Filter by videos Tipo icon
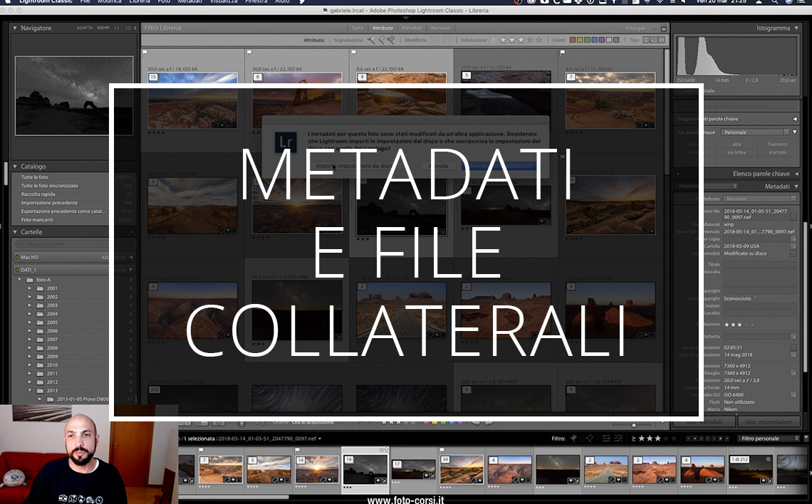 [x=661, y=40]
